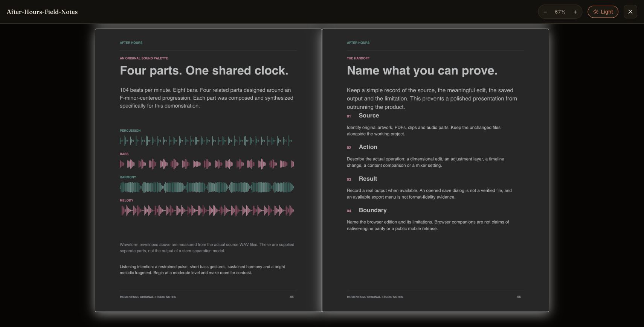Screen dimensions: 644x327
Task: Click the 'Identify original artwork' description
Action: pos(424,131)
